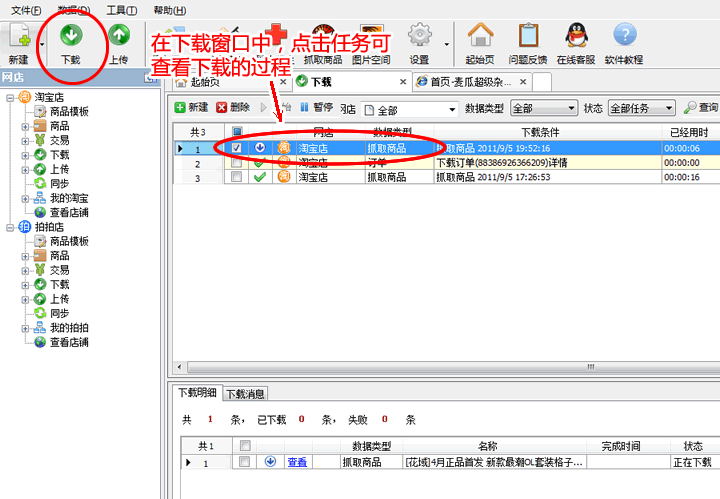Expand 我的淘宝 tree node
The width and height of the screenshot is (720, 499).
tap(25, 199)
